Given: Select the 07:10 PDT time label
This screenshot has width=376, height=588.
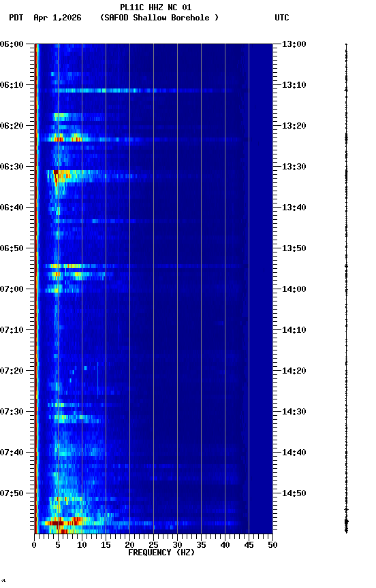Looking at the screenshot, I should [12, 330].
